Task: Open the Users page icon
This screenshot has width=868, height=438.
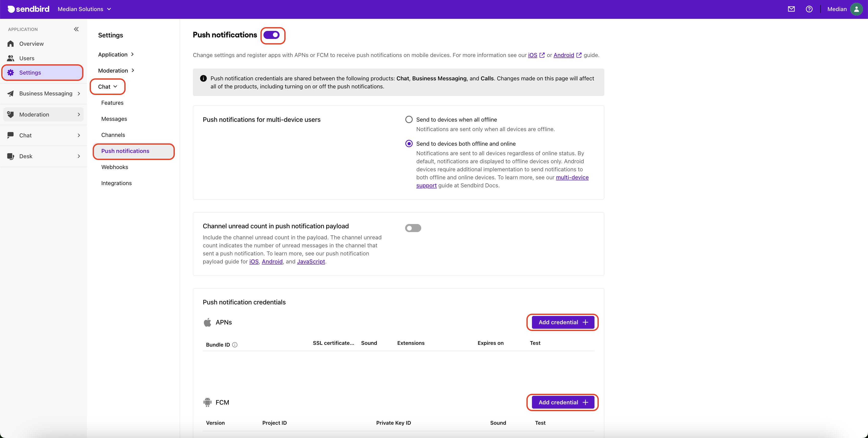Action: tap(11, 58)
